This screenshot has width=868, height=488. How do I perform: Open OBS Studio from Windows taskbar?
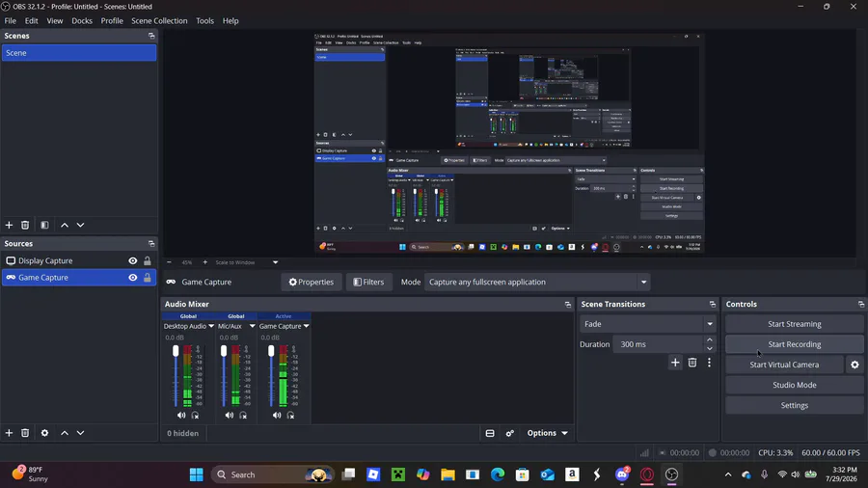[x=671, y=474]
